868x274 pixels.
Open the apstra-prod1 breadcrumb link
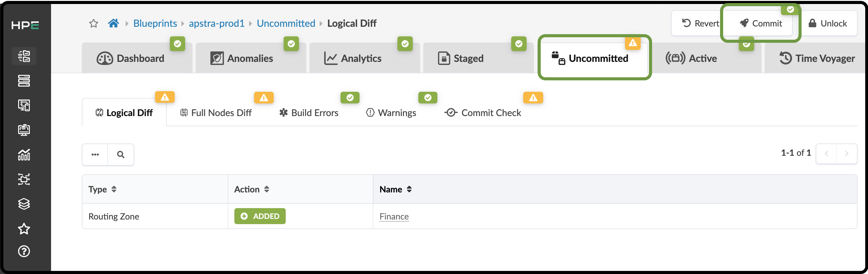click(217, 23)
